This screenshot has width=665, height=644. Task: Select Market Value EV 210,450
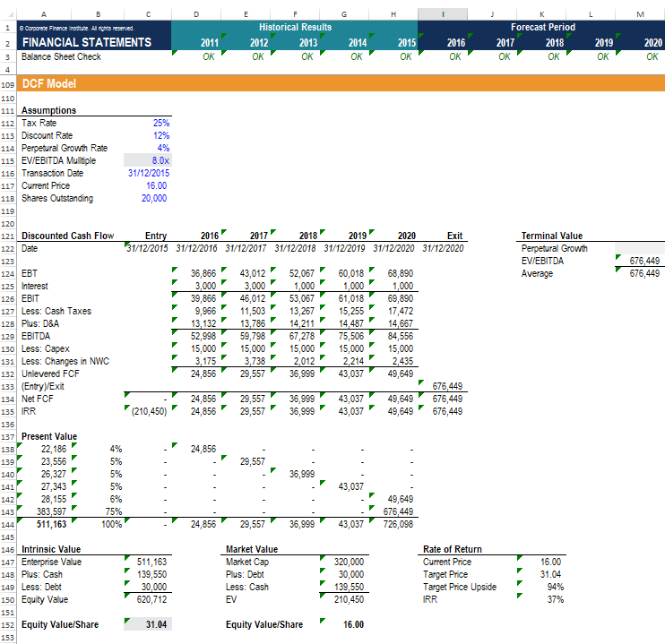tap(349, 599)
